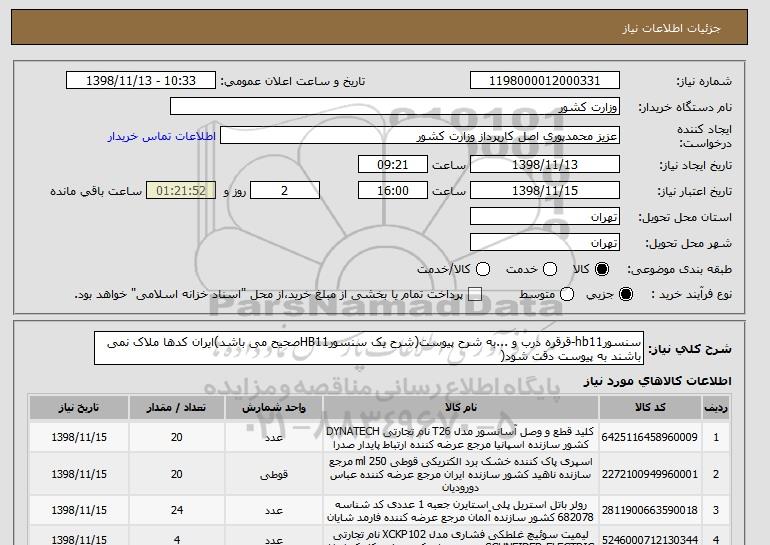Click the polystyrene roller item name
770x545 pixels.
point(460,511)
